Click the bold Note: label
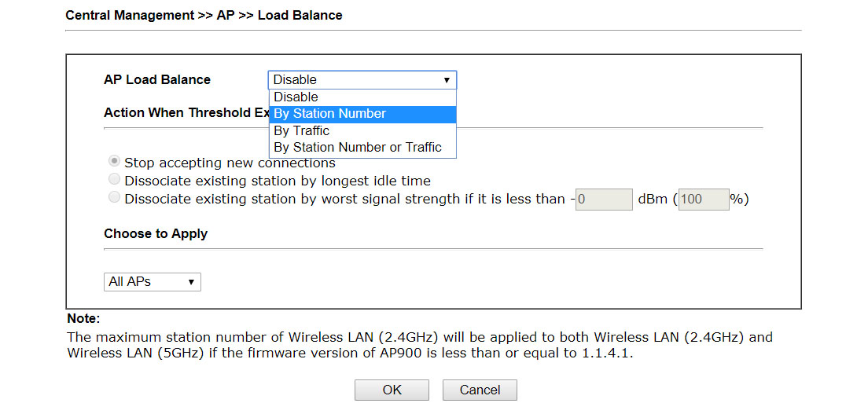The height and width of the screenshot is (414, 868). (x=83, y=319)
